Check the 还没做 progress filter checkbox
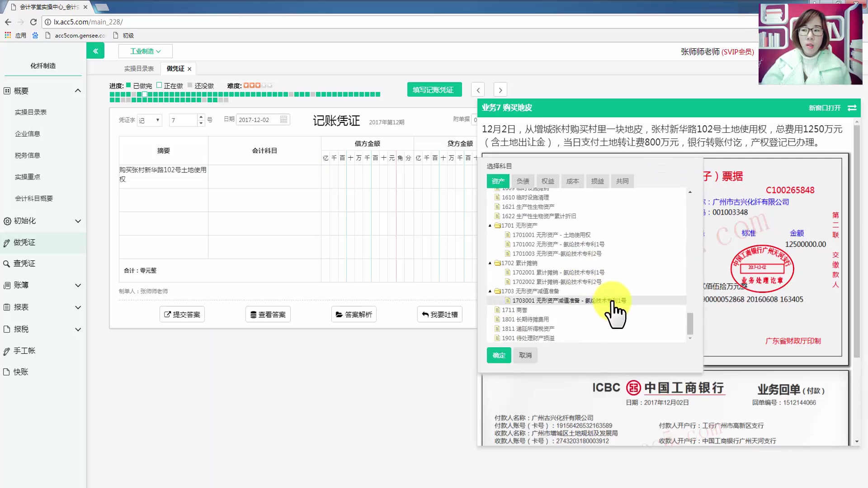Image resolution: width=868 pixels, height=488 pixels. tap(189, 84)
